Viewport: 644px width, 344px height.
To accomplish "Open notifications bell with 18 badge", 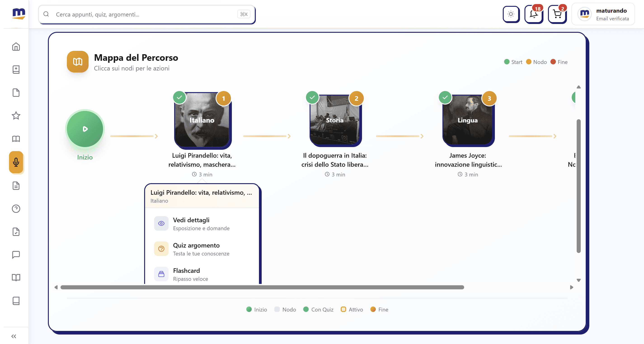I will point(534,14).
